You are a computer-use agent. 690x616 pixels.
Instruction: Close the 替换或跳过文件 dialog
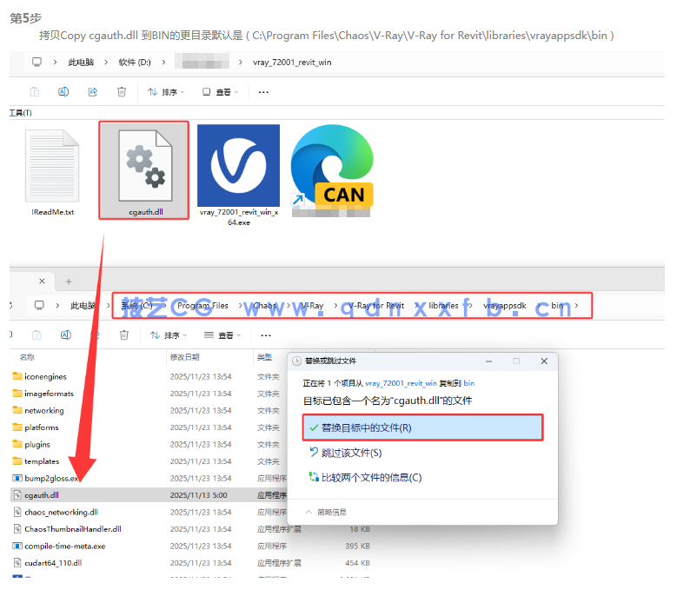point(544,361)
